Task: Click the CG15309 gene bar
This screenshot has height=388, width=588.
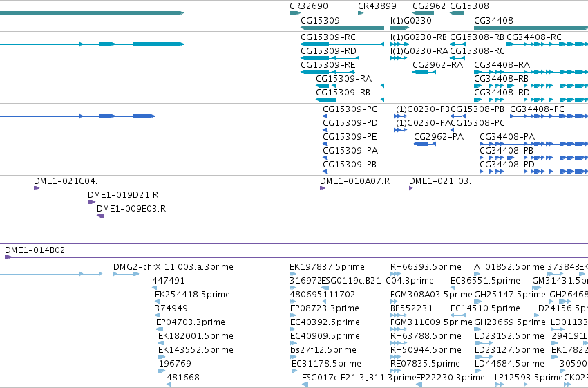Action: 343,28
